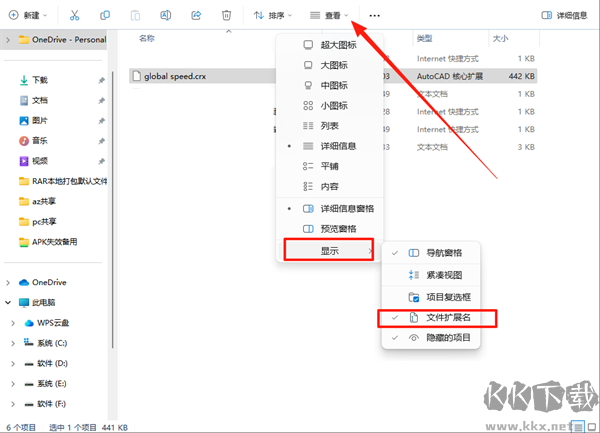Unpin 视频 using its pin icon
600x433 pixels.
click(x=101, y=161)
